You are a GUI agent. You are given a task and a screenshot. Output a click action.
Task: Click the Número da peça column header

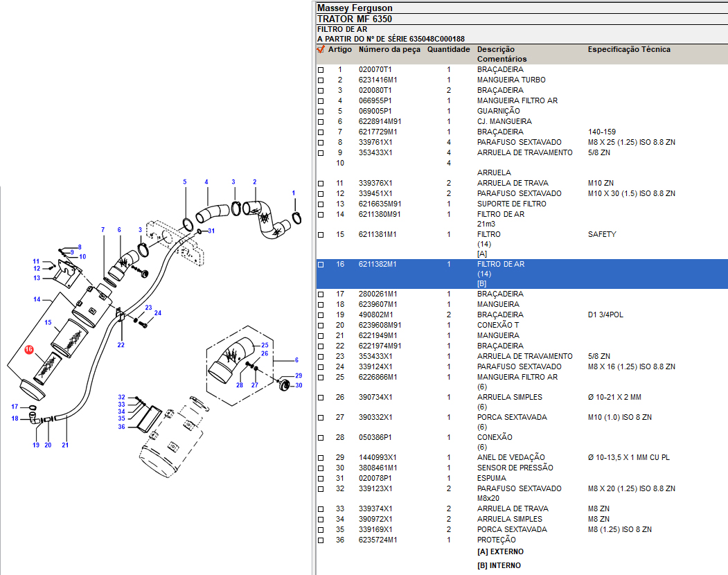[389, 50]
